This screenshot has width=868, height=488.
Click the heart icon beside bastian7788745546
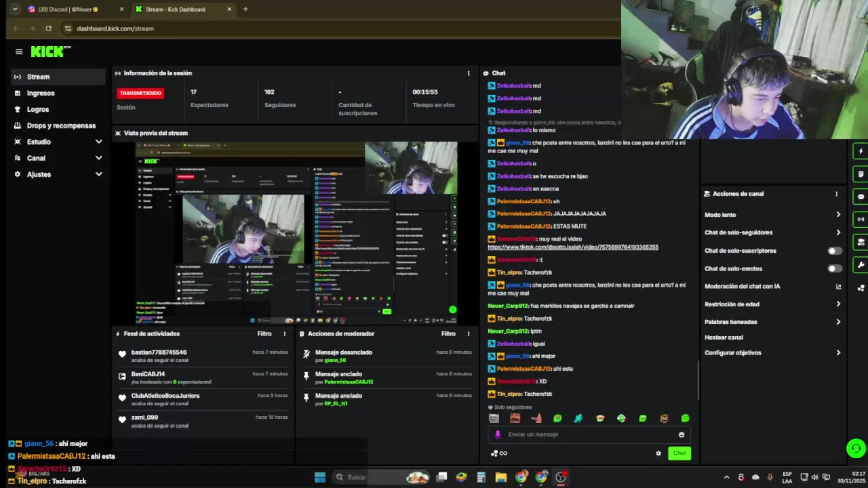(x=122, y=354)
